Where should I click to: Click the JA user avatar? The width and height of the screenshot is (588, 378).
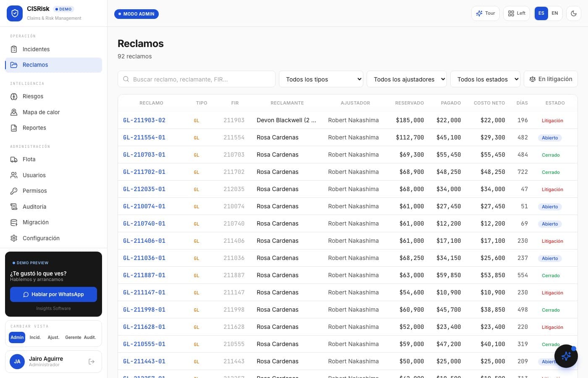click(x=17, y=362)
